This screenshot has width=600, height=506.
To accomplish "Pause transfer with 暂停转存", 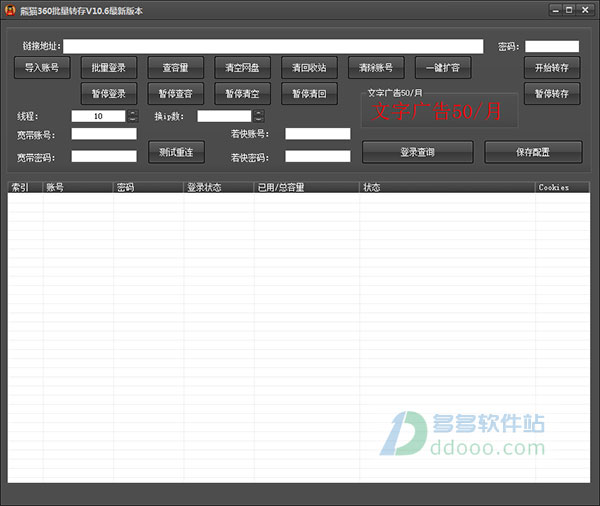I will tap(552, 94).
